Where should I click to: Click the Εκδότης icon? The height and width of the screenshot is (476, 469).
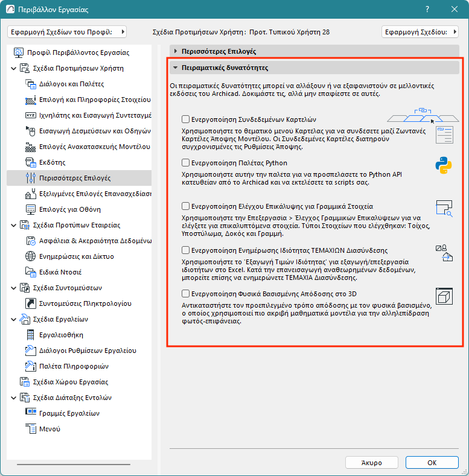(x=30, y=162)
